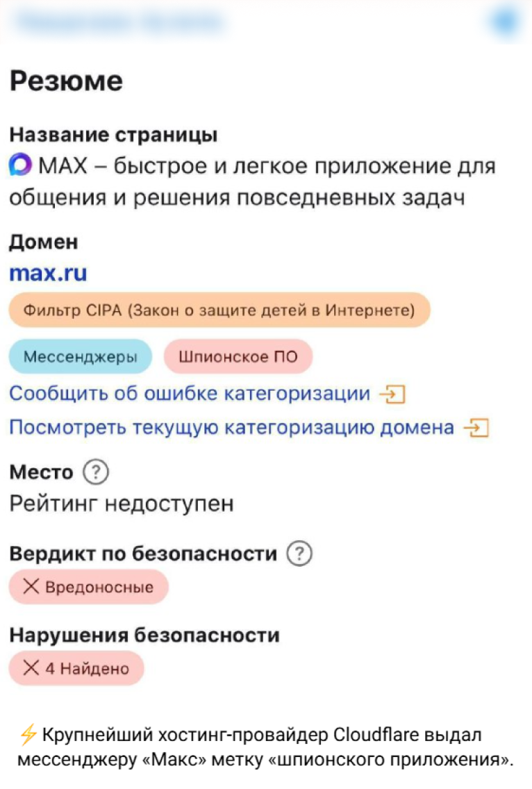
Task: Open help icon beside "Вердикт по безопасности"
Action: click(299, 554)
